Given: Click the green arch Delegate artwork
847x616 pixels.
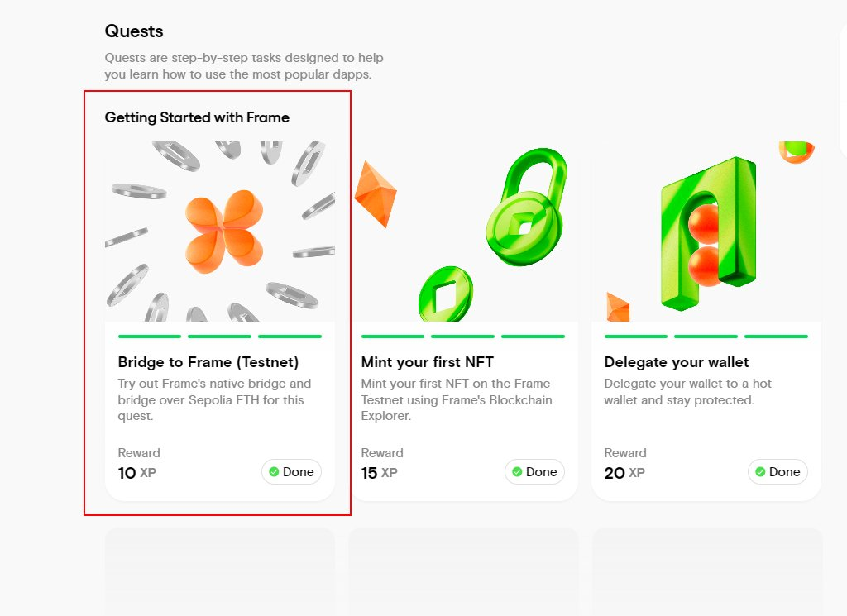Looking at the screenshot, I should click(x=707, y=236).
